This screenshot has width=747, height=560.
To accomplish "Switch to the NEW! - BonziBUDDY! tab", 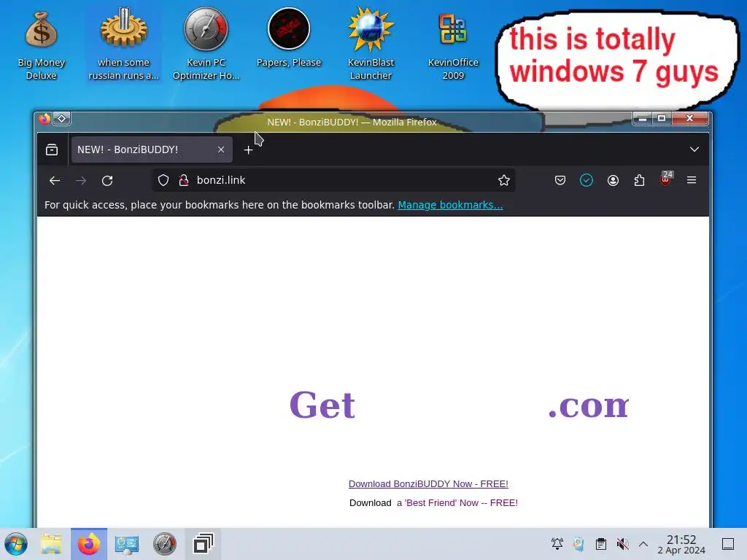I will (152, 149).
